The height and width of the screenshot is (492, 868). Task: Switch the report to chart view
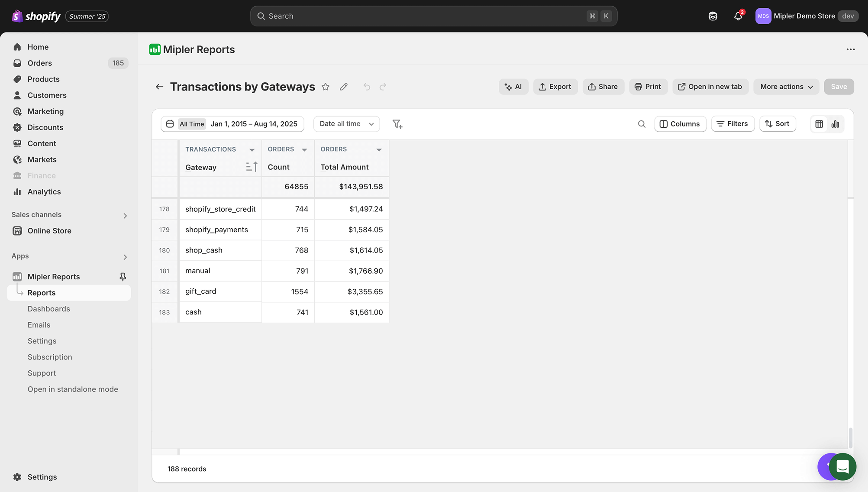[836, 124]
